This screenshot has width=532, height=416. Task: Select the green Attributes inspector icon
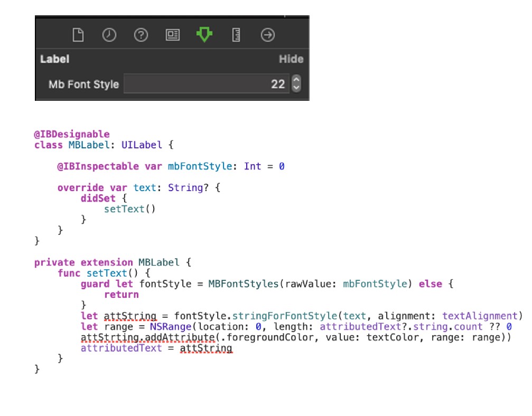coord(204,35)
